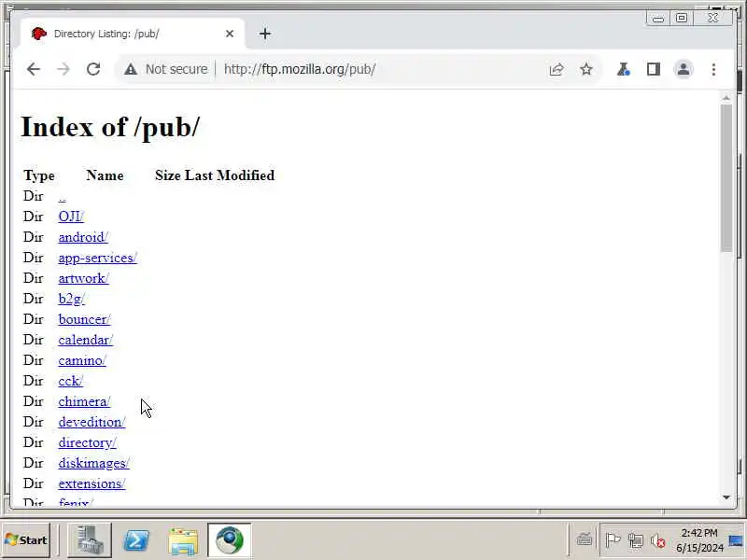
Task: Open the bouncer/ directory
Action: [84, 319]
